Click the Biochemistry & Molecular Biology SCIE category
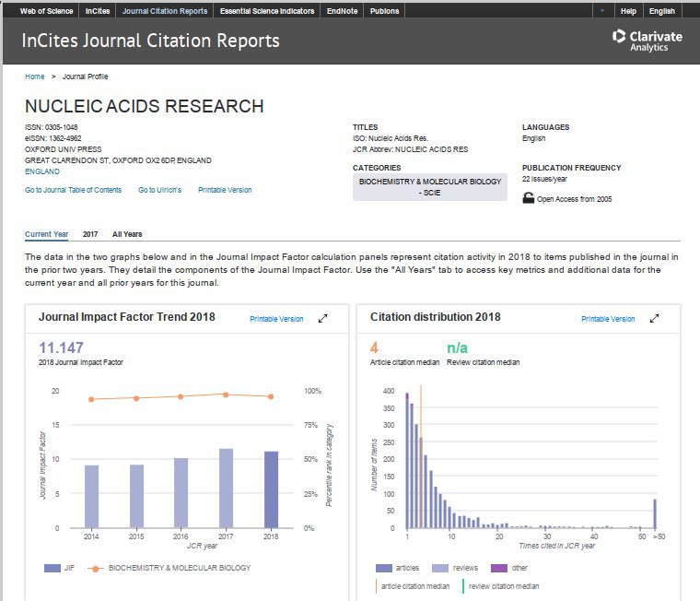 pyautogui.click(x=430, y=187)
